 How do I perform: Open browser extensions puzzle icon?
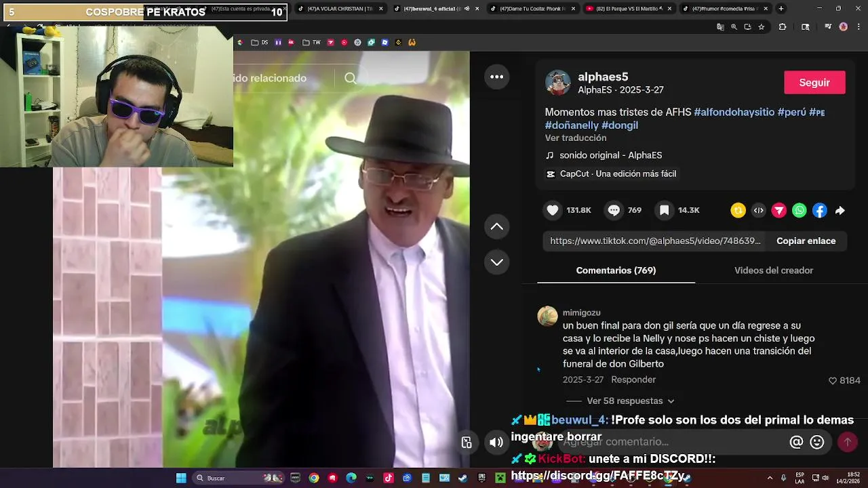(x=783, y=27)
